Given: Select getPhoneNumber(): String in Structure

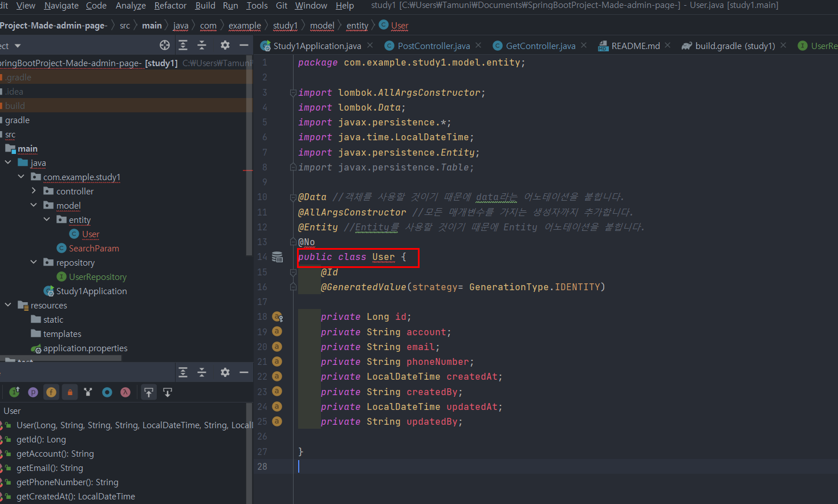Looking at the screenshot, I should click(x=67, y=482).
